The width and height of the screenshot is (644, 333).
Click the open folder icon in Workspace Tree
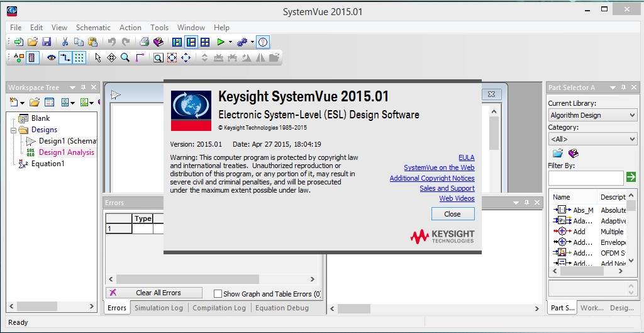[35, 103]
